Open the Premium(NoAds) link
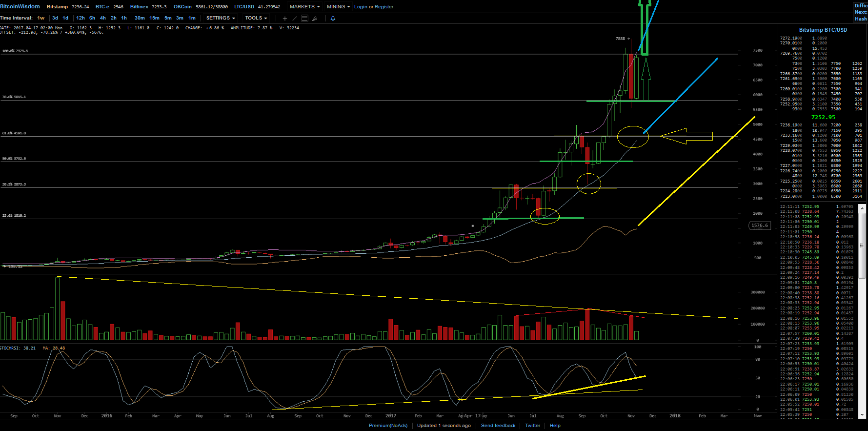This screenshot has height=431, width=868. click(x=388, y=426)
